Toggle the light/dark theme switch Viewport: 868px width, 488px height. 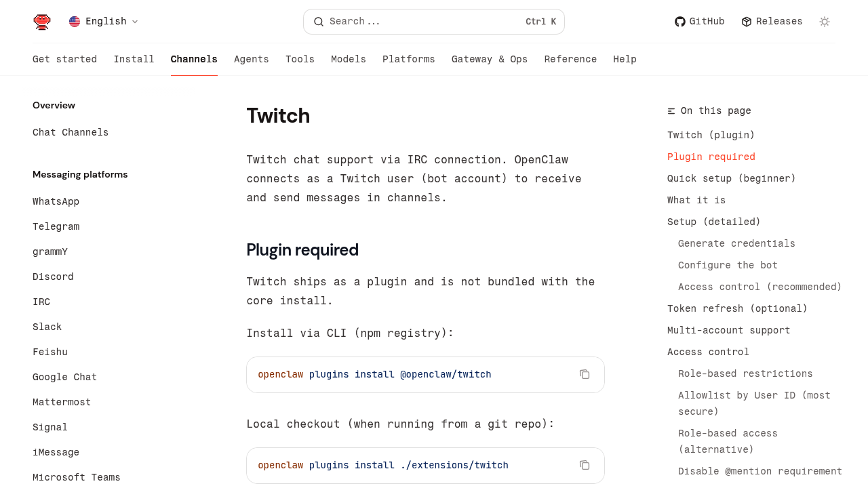(x=825, y=22)
